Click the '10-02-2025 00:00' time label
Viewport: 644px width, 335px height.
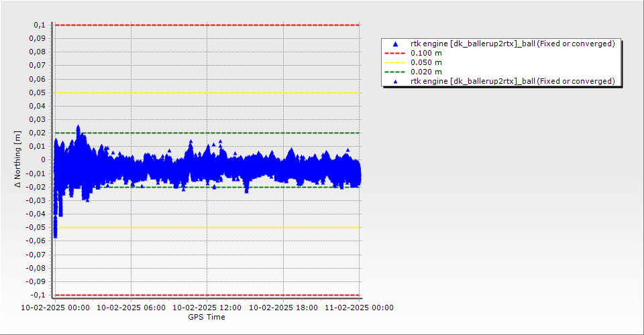click(x=56, y=308)
